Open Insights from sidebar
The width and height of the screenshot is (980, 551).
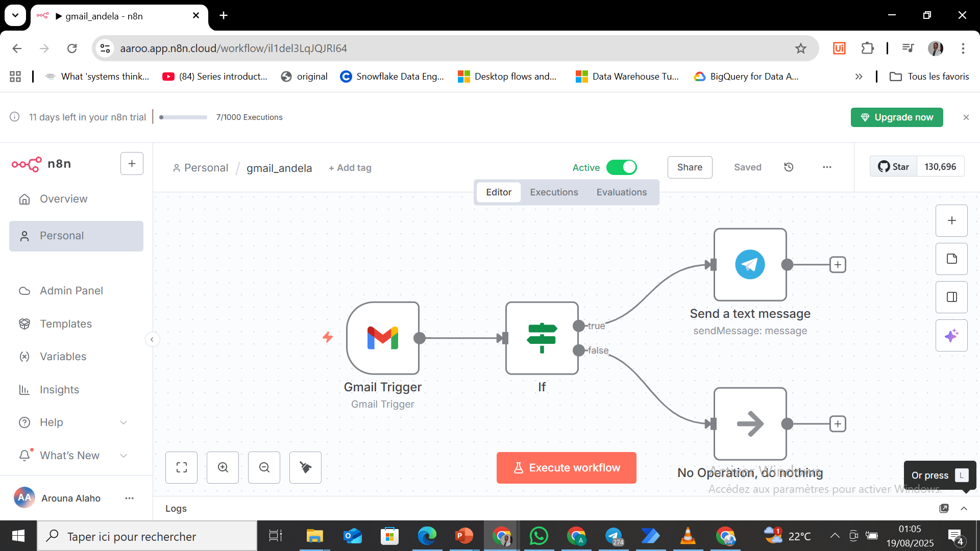tap(76, 390)
